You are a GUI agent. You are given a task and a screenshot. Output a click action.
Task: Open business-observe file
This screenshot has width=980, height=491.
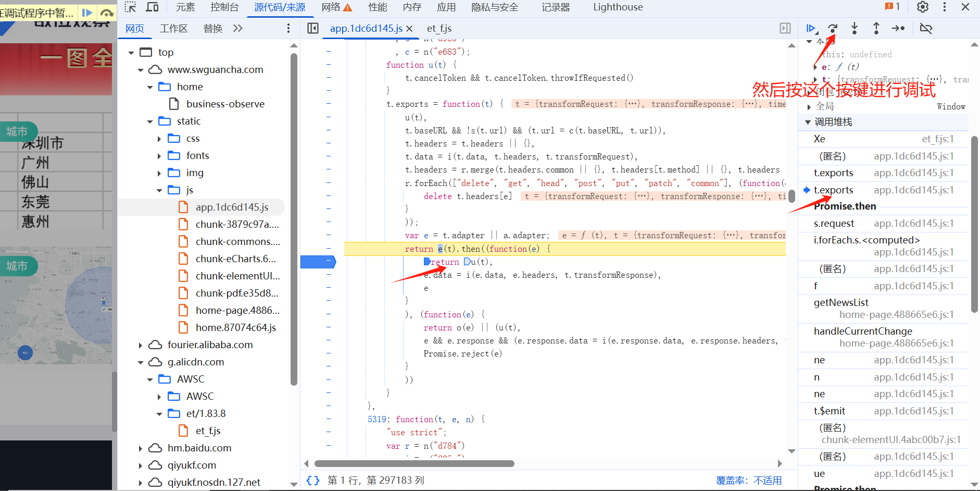(x=225, y=104)
